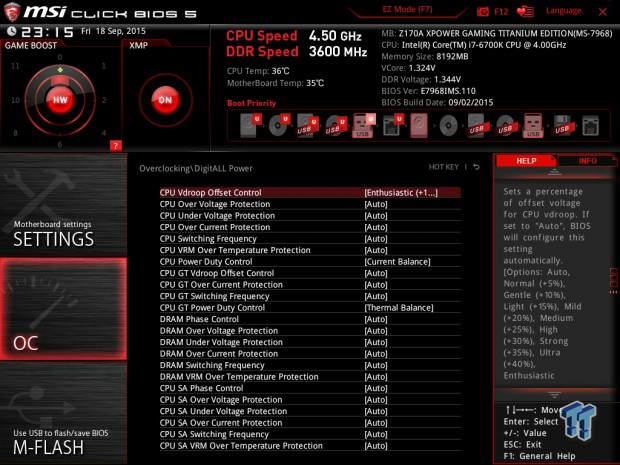Open the favorites heart icon
Image resolution: width=620 pixels, height=465 pixels.
pyautogui.click(x=525, y=11)
